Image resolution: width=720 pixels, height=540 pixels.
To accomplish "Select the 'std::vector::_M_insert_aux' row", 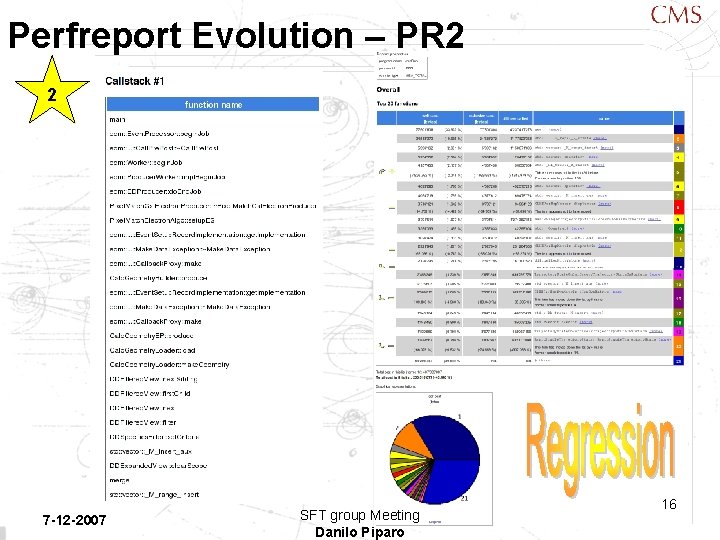I will [213, 451].
